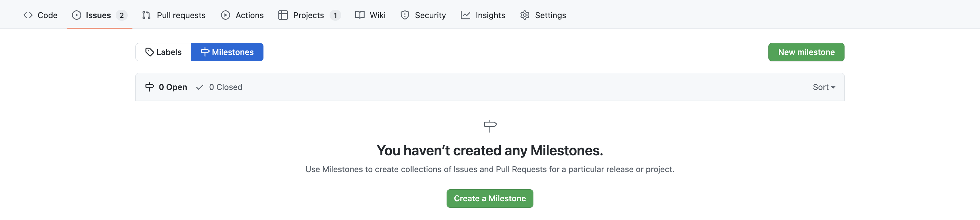The width and height of the screenshot is (980, 220).
Task: Switch to the Labels view
Action: (164, 52)
